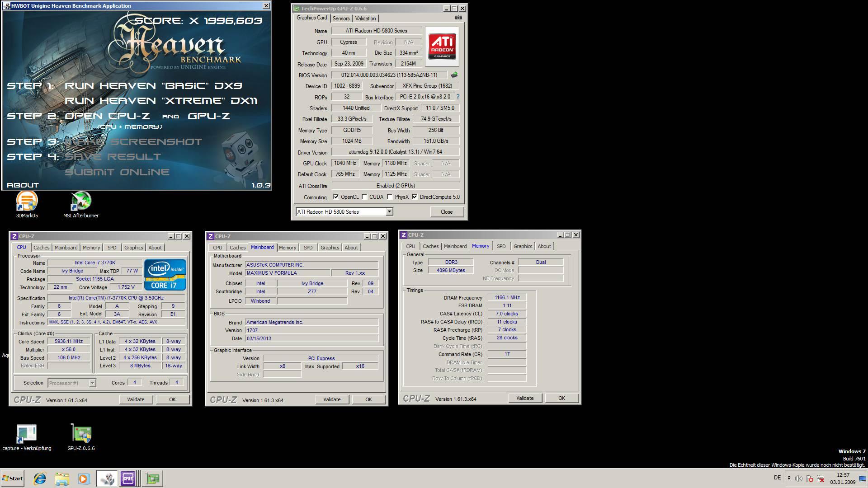Uncheck the OpenCL checkbox

(x=335, y=197)
